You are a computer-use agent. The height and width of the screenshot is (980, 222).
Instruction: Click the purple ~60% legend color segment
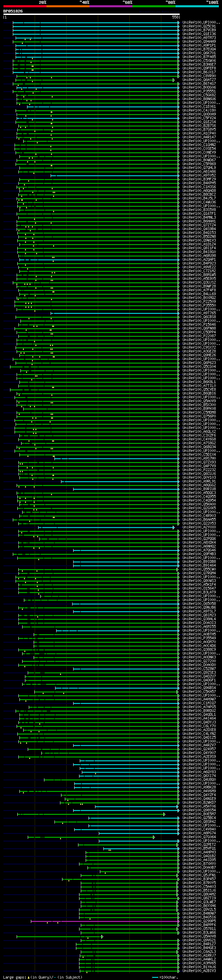[x=111, y=6]
